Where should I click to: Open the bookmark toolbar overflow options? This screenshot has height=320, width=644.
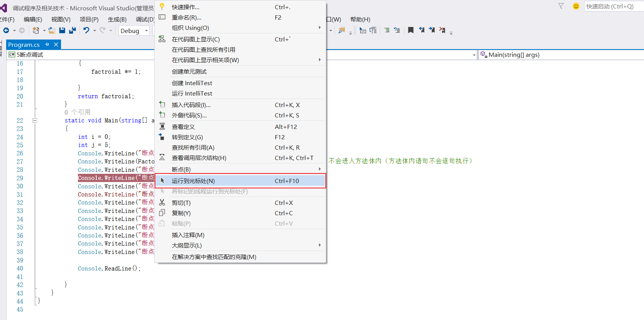click(451, 33)
